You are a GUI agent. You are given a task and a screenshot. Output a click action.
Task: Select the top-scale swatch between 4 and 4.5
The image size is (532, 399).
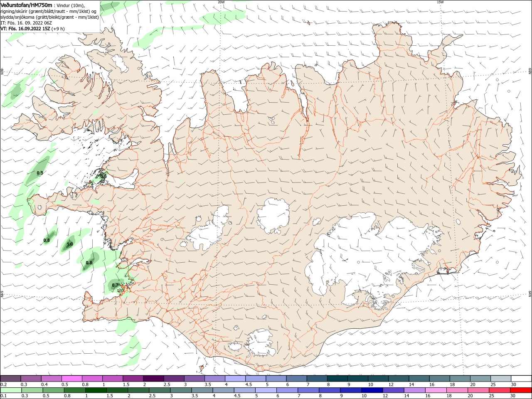(x=235, y=379)
